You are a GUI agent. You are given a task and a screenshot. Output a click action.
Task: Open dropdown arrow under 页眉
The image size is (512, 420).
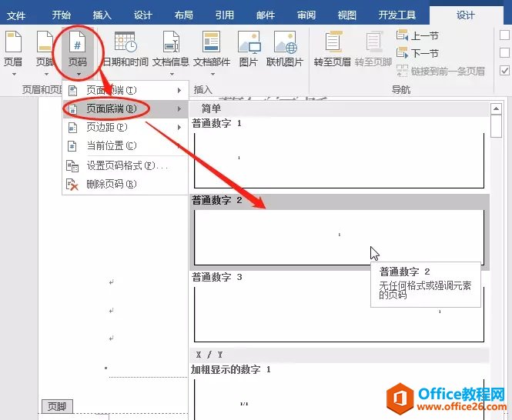pos(14,75)
